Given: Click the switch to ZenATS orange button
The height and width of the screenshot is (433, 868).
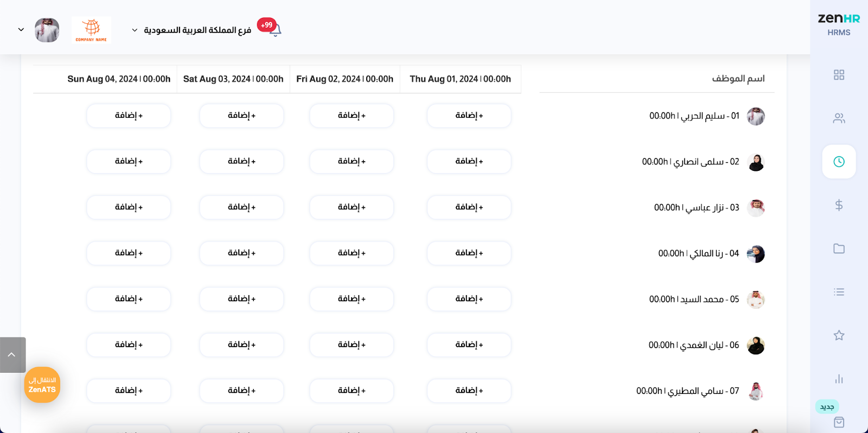Looking at the screenshot, I should (42, 385).
